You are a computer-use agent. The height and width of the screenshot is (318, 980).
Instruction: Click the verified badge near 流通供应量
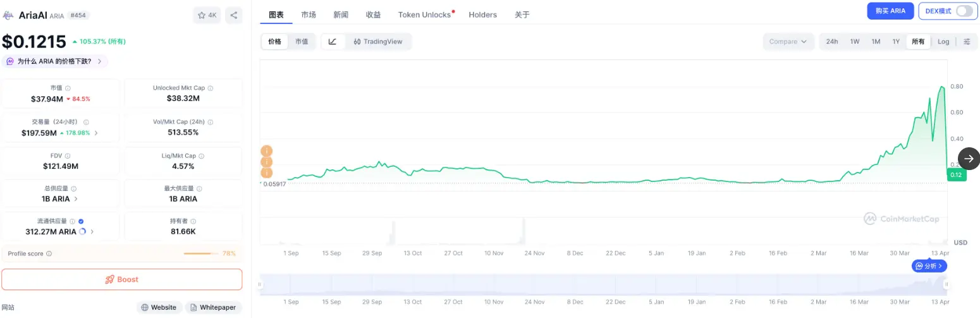point(81,221)
